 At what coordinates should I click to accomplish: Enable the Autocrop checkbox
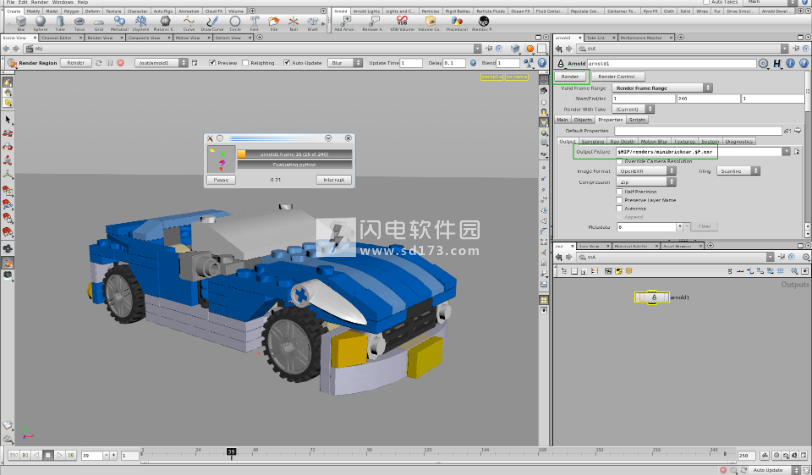point(619,208)
